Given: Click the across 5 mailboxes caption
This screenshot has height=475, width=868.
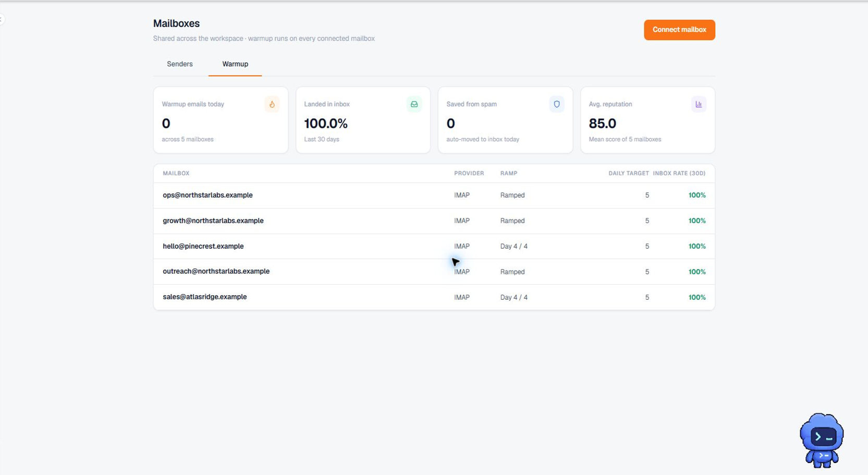Looking at the screenshot, I should coord(188,139).
